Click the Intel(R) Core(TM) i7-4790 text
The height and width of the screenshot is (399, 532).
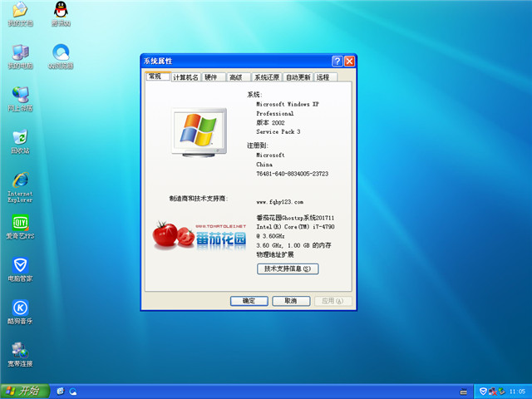(295, 227)
